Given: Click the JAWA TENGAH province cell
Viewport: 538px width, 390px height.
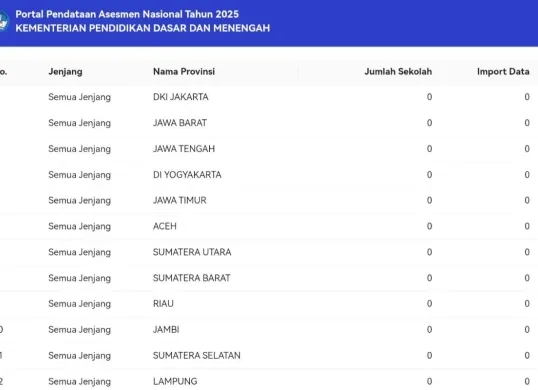Looking at the screenshot, I should pyautogui.click(x=184, y=149).
